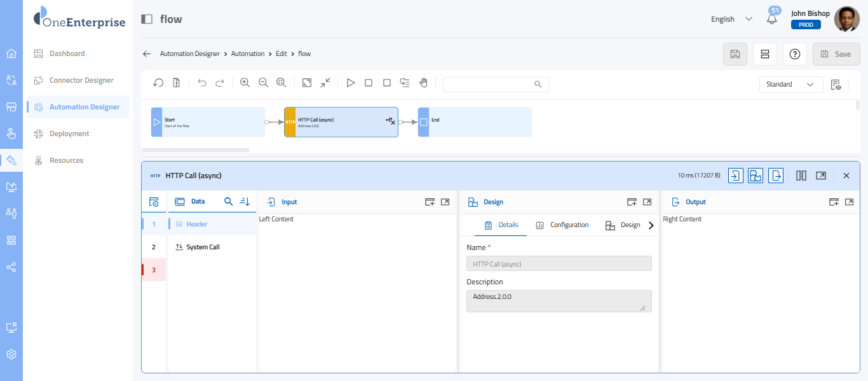Viewport: 868px width, 381px height.
Task: Open Connector Designer from the menu
Action: point(81,80)
